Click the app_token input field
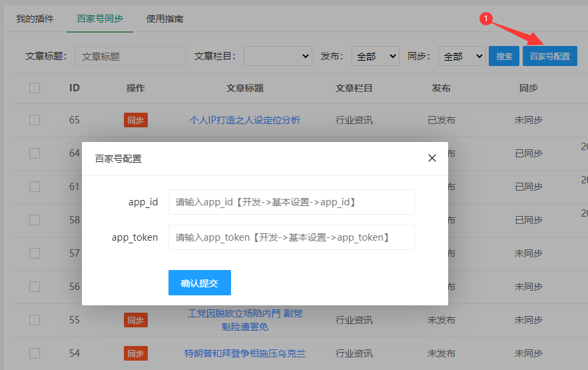 [x=292, y=237]
